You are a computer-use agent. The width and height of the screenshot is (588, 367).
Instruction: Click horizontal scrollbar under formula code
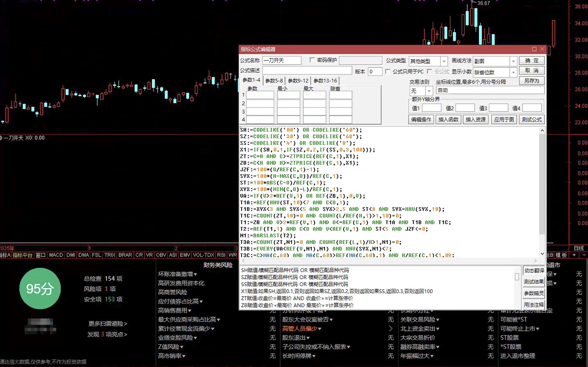[390, 261]
